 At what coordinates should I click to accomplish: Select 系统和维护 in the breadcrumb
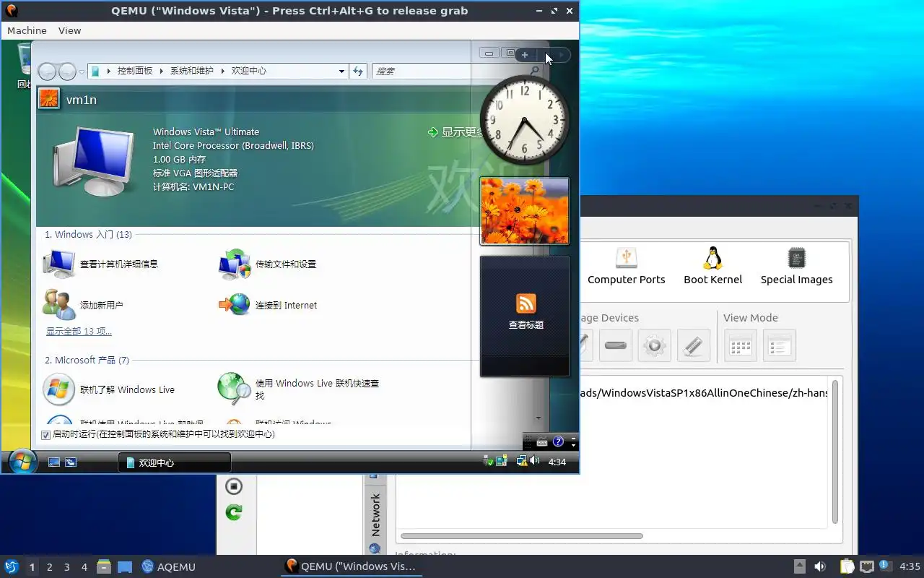coord(191,71)
